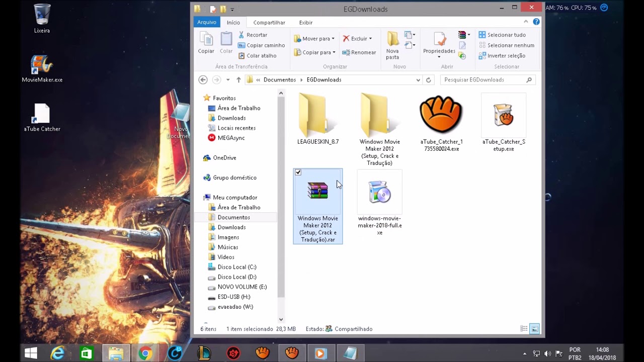The image size is (644, 362).
Task: Create a new folder with Nova pasta
Action: [392, 45]
